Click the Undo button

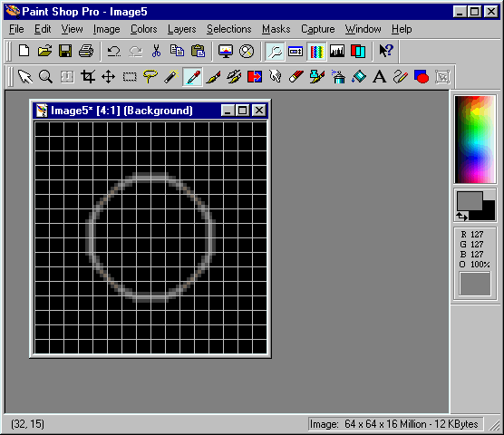click(114, 51)
